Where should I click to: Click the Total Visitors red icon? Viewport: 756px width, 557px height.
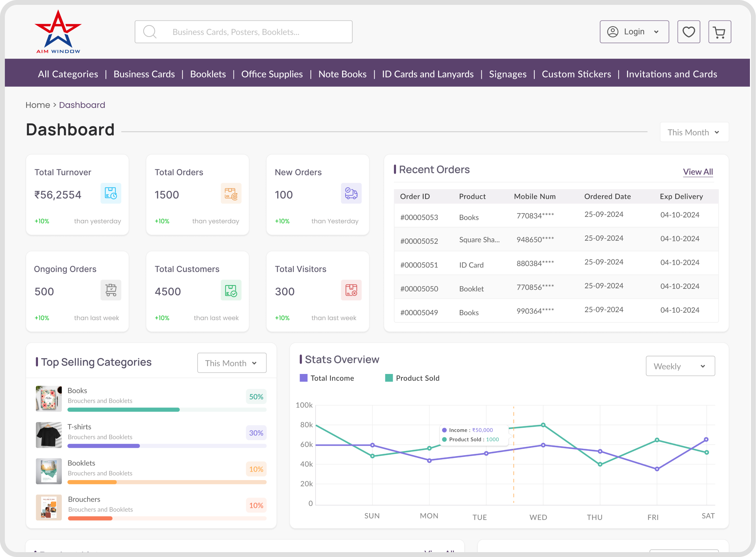(x=351, y=290)
